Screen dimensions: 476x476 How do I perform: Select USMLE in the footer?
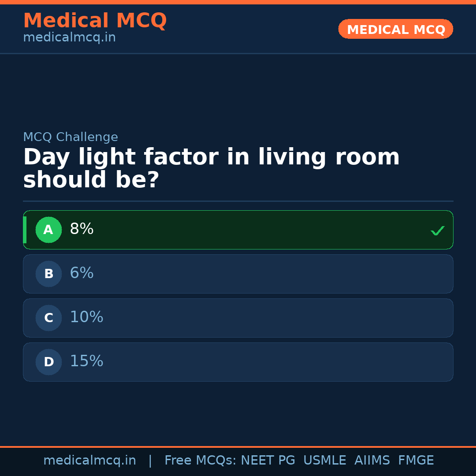point(324,461)
